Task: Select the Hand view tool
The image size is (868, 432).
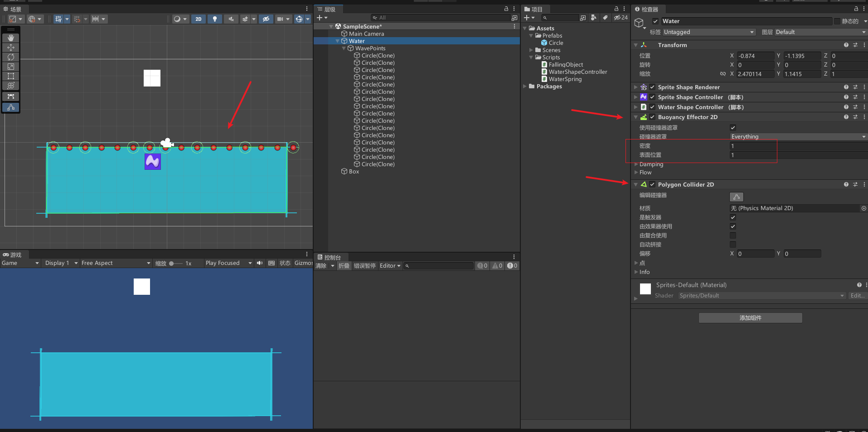Action: coord(11,38)
